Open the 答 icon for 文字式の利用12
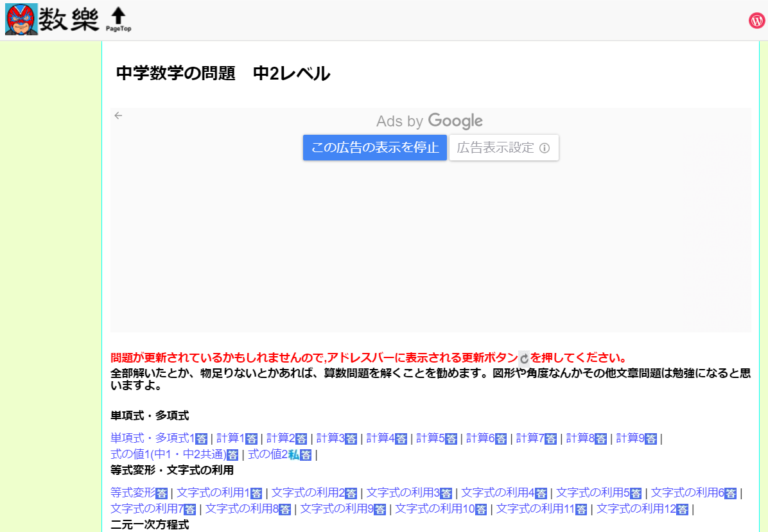The height and width of the screenshot is (532, 768). click(x=682, y=509)
